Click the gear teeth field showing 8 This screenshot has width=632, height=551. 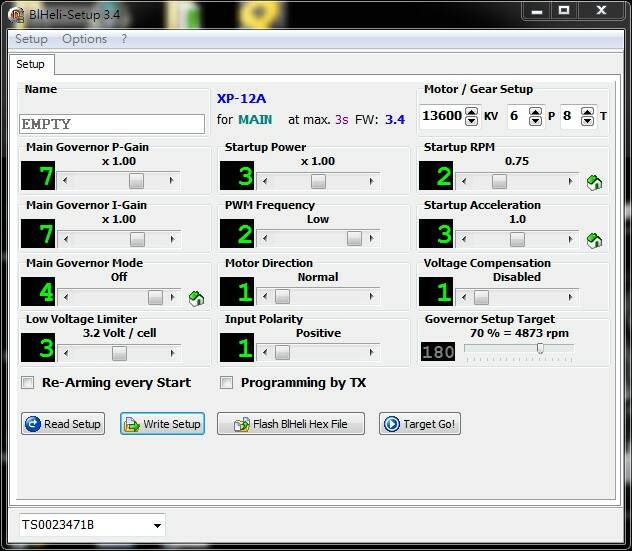pyautogui.click(x=571, y=116)
